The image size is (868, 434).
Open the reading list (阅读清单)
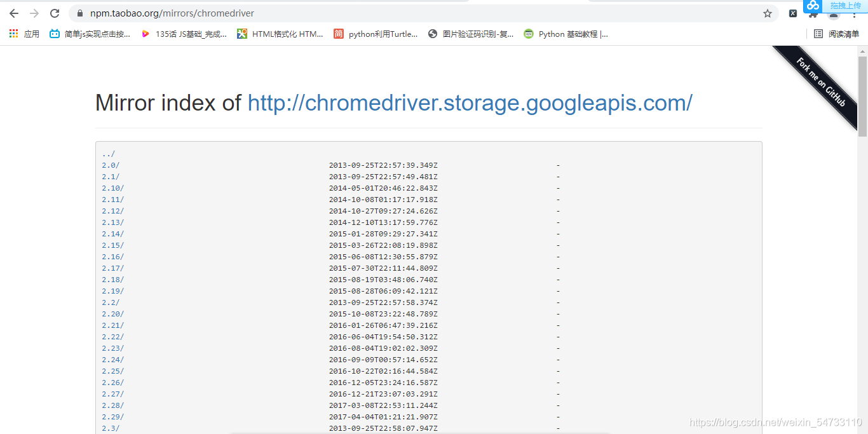(836, 34)
